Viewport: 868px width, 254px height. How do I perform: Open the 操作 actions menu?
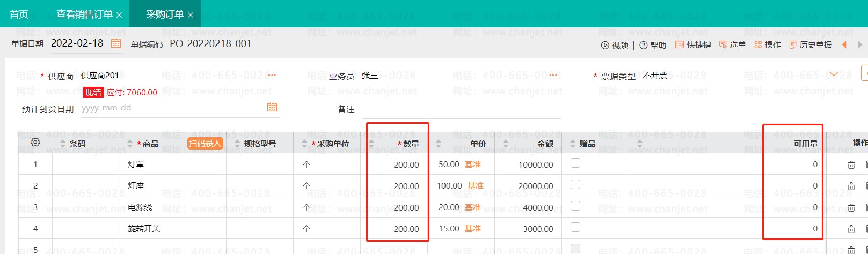tap(768, 45)
